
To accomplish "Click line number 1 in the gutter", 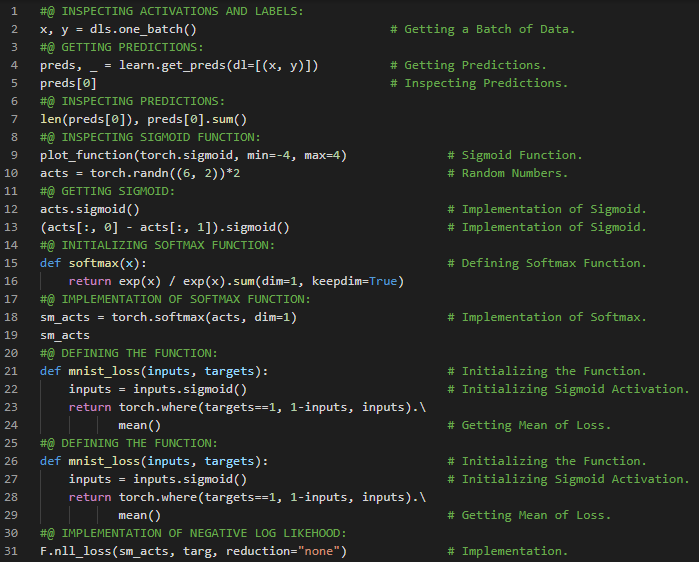I will 14,11.
